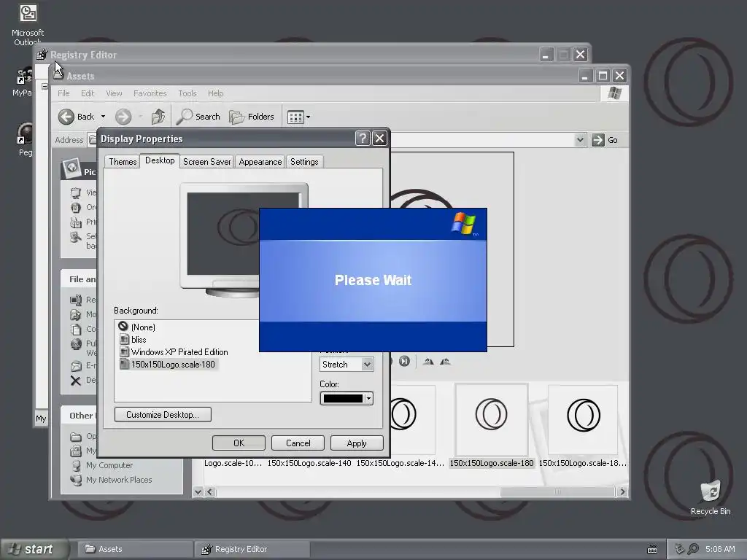Select the Microsoft Outlook desktop icon

[x=28, y=25]
